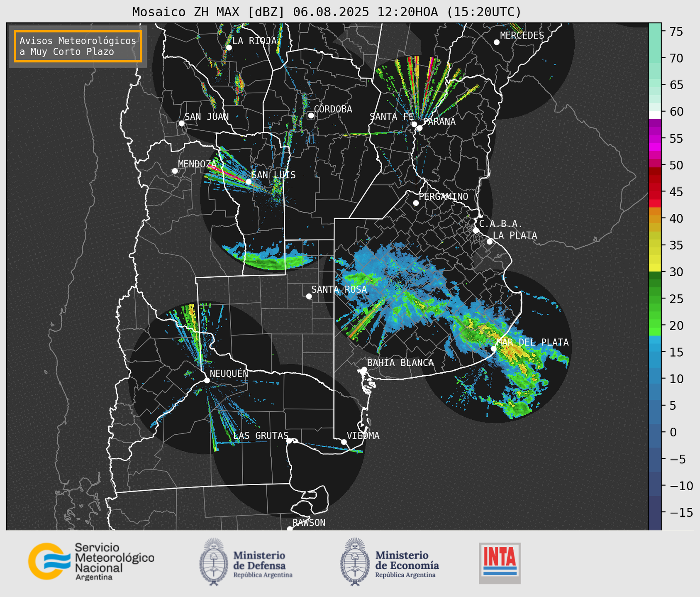700x597 pixels.
Task: Click the magenta 55 dBZ color band
Action: click(655, 139)
